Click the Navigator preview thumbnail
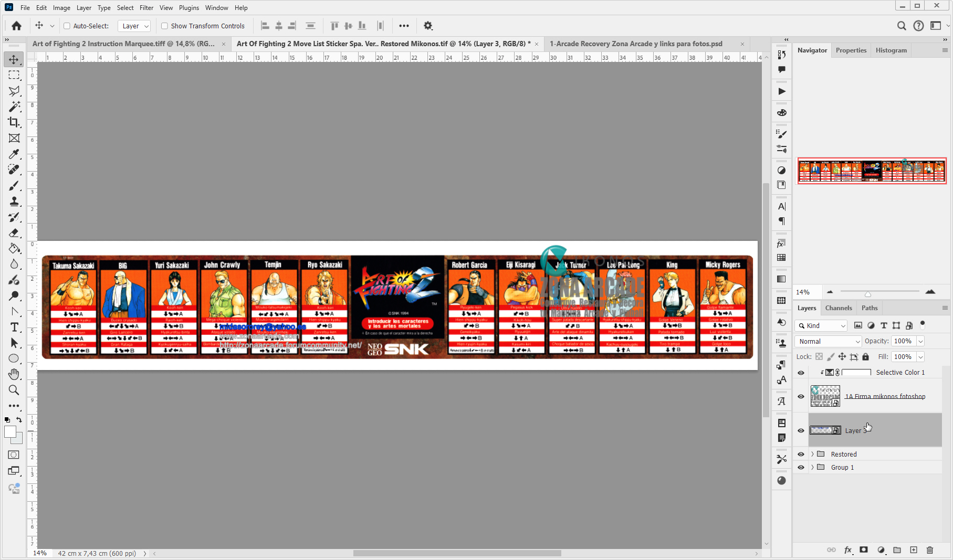The width and height of the screenshot is (953, 560). tap(872, 171)
